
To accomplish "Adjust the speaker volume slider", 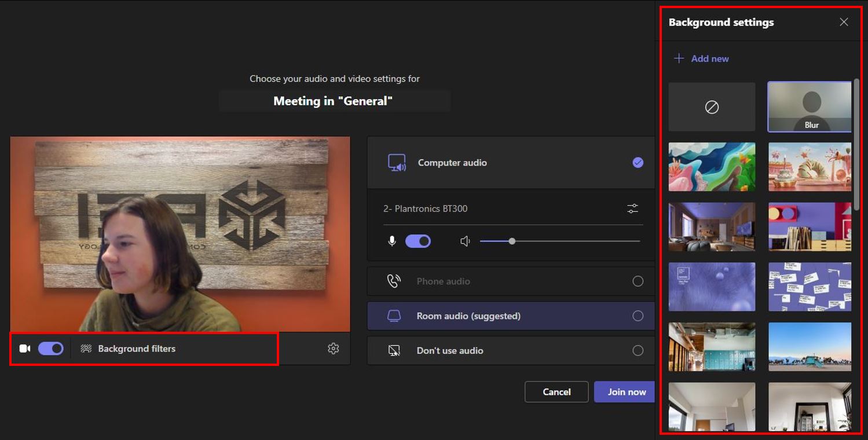I will pos(560,241).
